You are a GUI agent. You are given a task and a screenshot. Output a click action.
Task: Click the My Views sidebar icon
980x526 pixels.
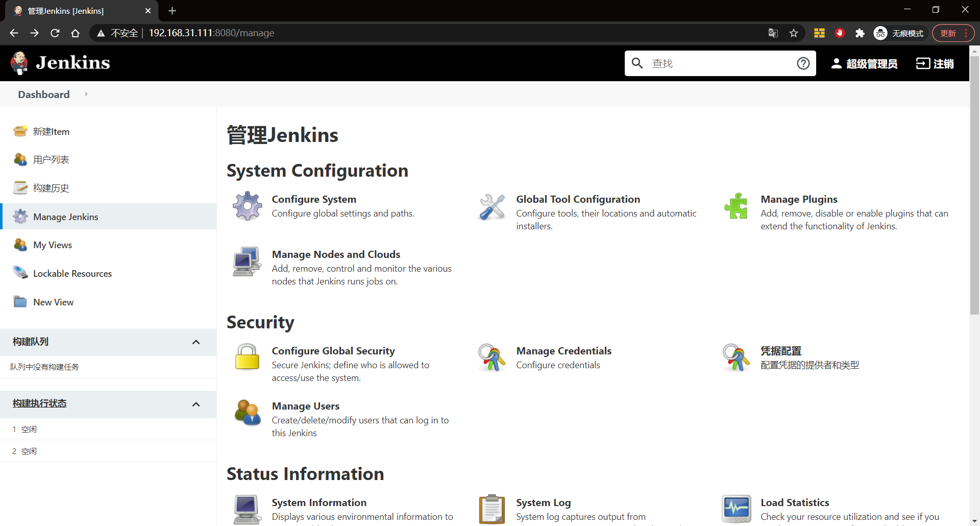[20, 245]
